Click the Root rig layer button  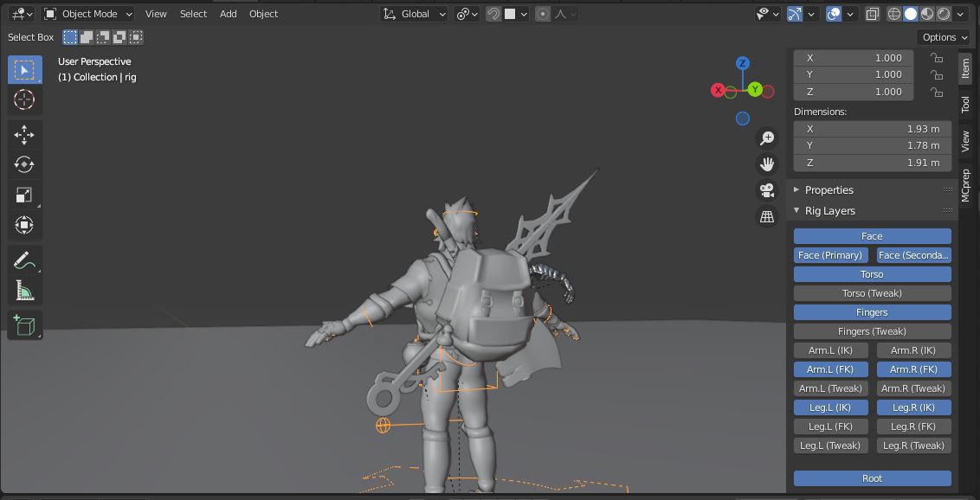coord(872,478)
